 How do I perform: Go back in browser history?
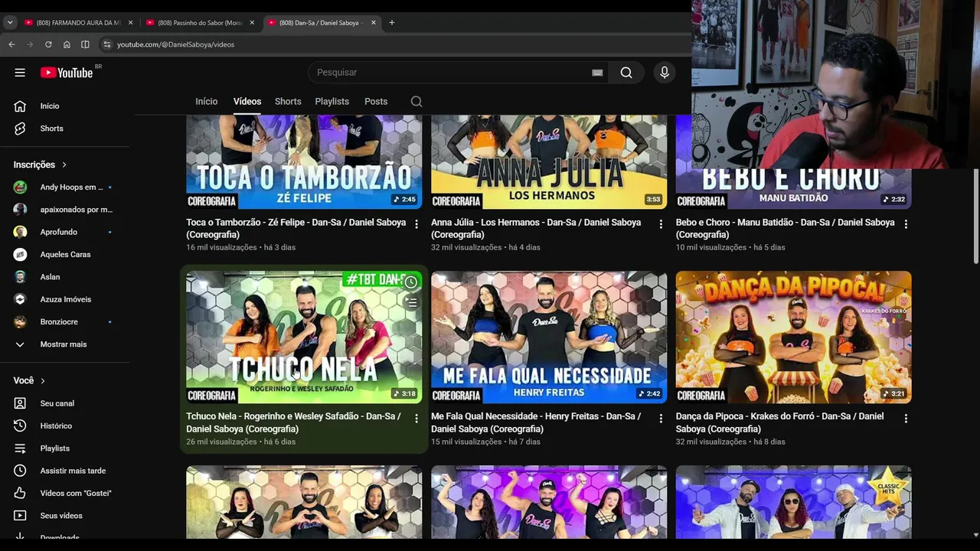coord(11,44)
